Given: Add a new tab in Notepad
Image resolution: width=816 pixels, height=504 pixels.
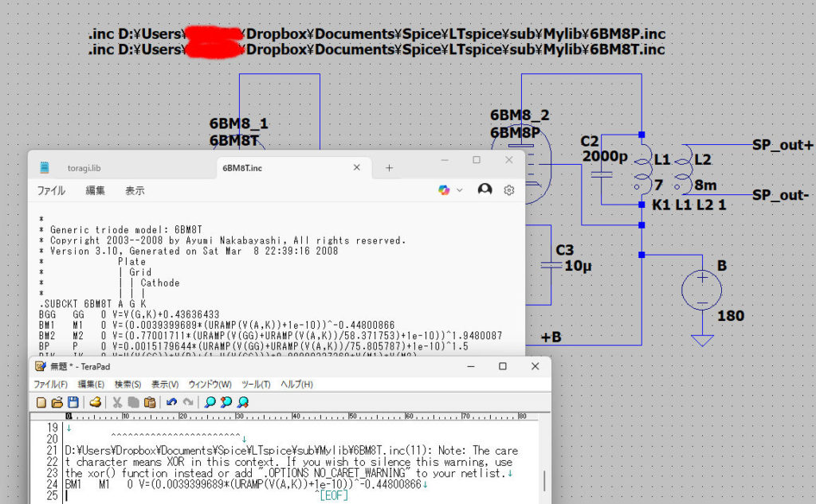Looking at the screenshot, I should coord(389,168).
